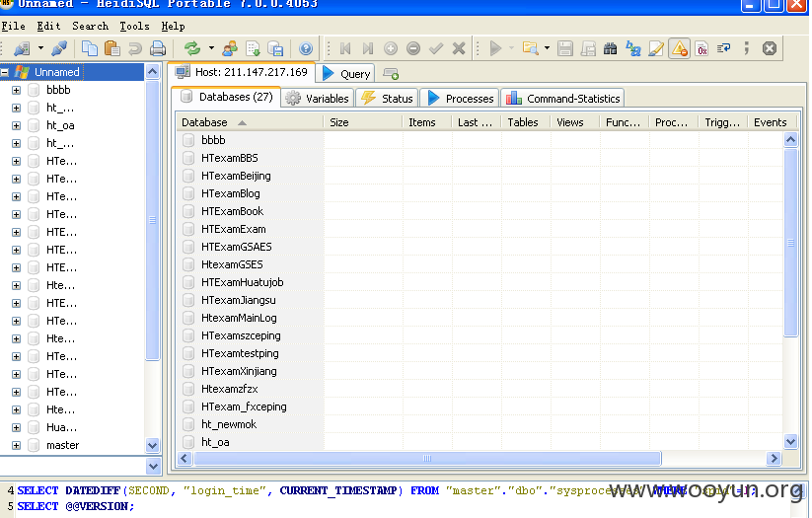Image resolution: width=812 pixels, height=518 pixels.
Task: Open the Refresh dropdown arrow
Action: click(211, 48)
